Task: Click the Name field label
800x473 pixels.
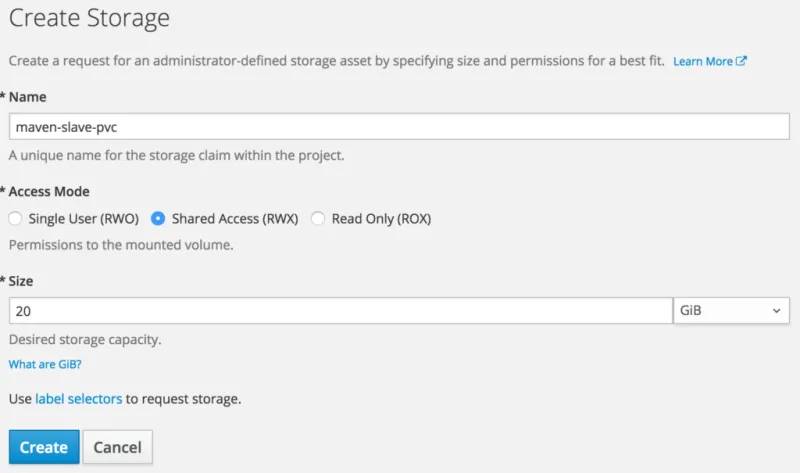Action: pos(28,97)
